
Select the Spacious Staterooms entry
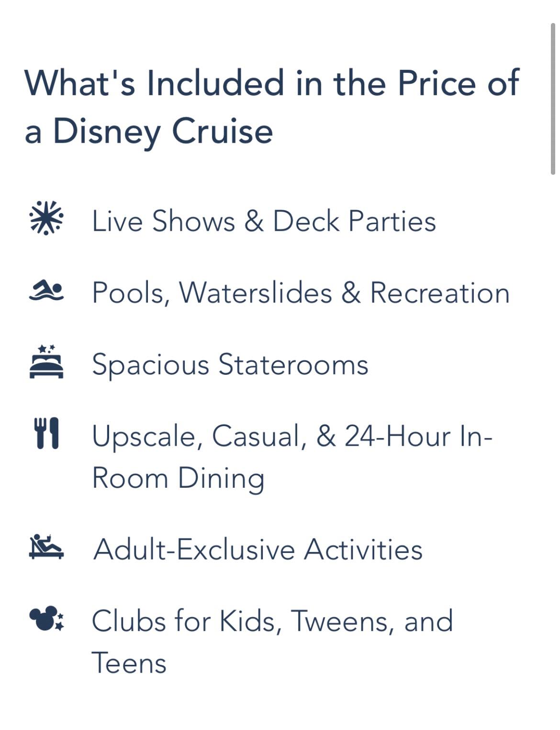point(230,365)
